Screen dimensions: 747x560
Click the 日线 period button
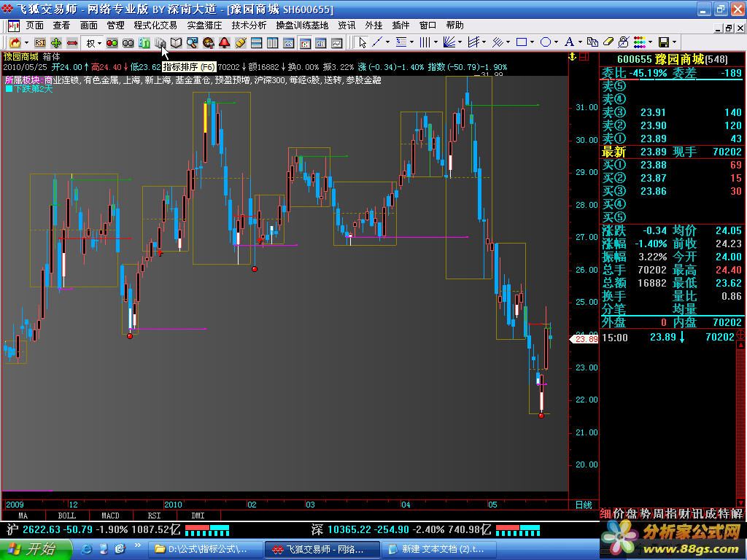[584, 505]
